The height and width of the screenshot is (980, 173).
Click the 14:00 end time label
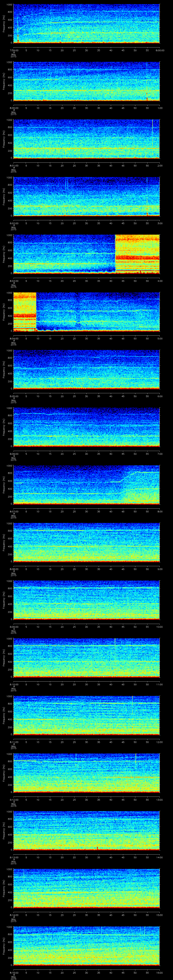[160, 858]
